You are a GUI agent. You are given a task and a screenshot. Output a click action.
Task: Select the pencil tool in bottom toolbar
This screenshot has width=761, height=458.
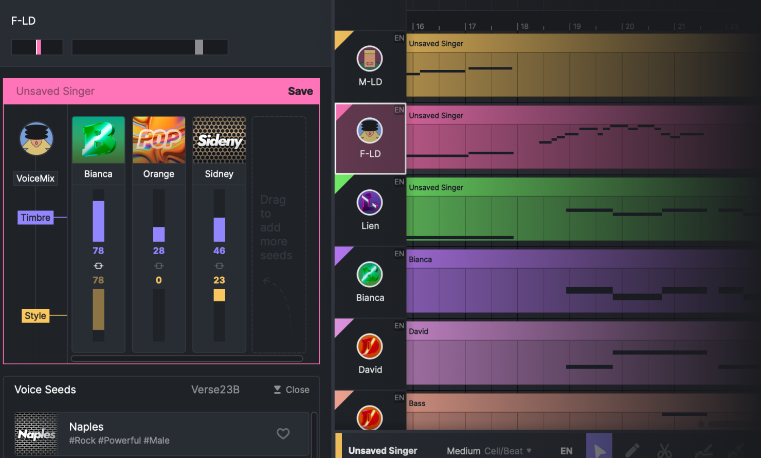(632, 450)
